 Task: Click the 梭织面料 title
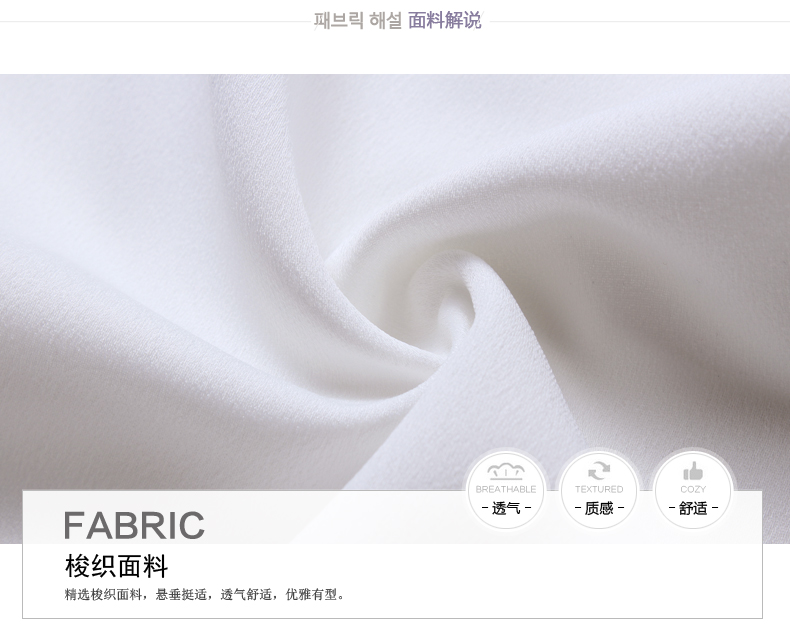pos(116,566)
